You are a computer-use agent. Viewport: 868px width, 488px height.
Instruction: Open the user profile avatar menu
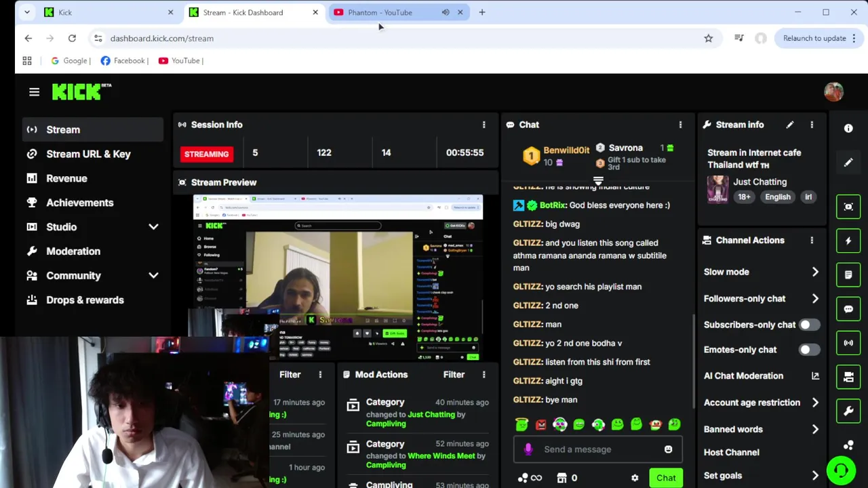click(833, 91)
